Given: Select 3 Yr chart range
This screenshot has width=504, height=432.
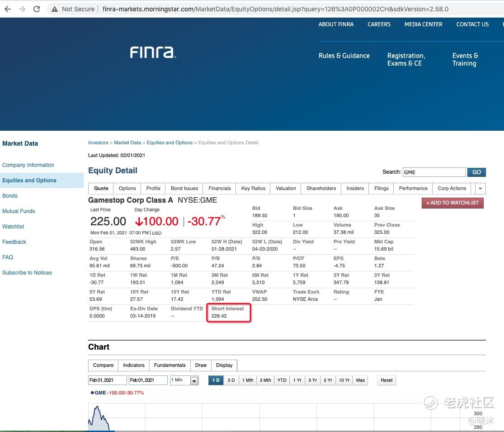Looking at the screenshot, I should tap(312, 380).
